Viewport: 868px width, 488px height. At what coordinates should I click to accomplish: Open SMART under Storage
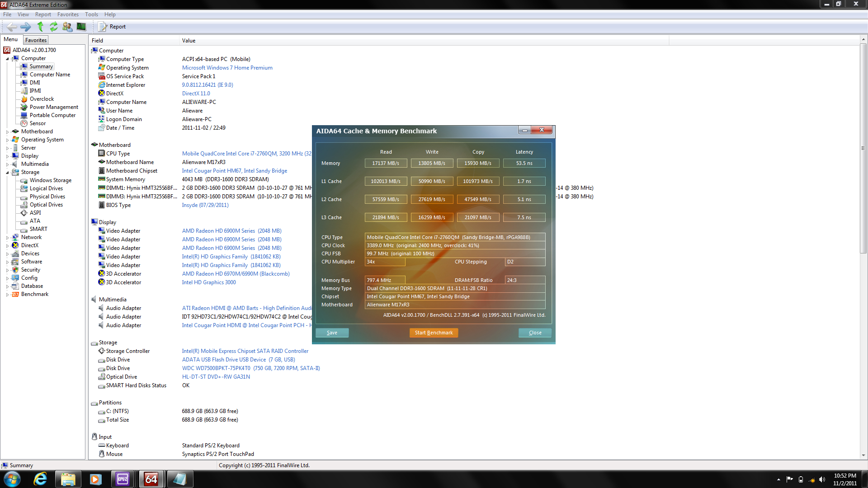[38, 229]
